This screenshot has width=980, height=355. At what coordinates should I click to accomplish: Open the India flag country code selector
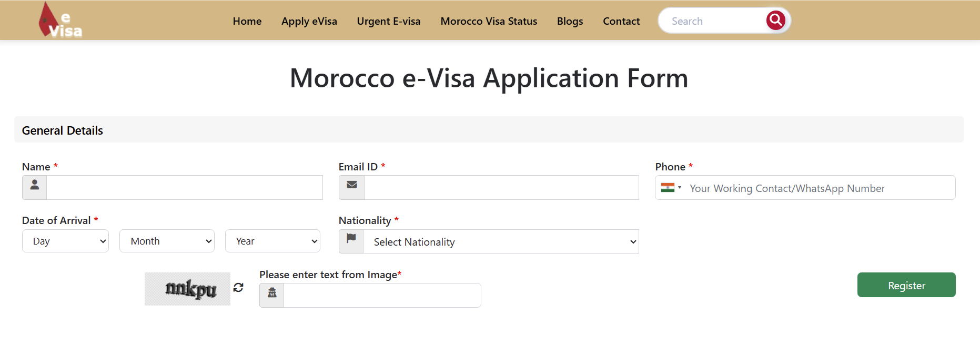click(x=671, y=188)
